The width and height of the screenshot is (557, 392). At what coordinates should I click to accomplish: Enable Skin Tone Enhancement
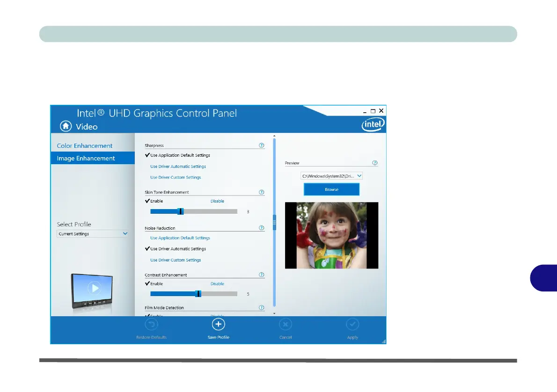[154, 201]
